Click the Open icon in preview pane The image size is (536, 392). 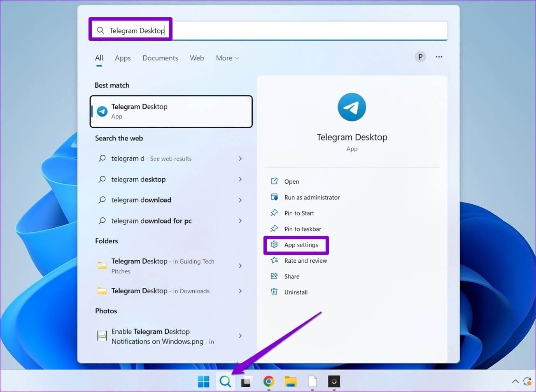coord(274,181)
